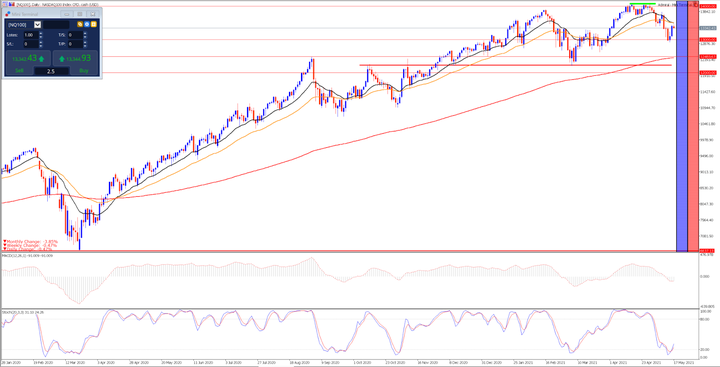Screen dimensions: 720x367
Task: Close the Mini Terminal panel
Action: [93, 14]
